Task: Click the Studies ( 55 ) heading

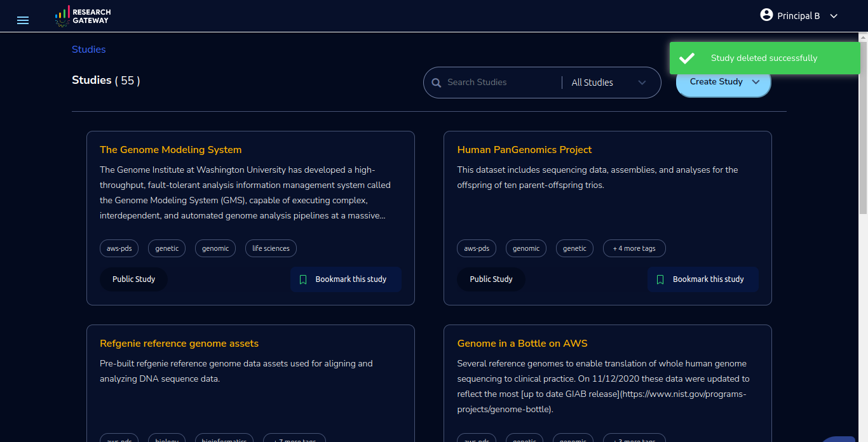Action: coord(106,81)
